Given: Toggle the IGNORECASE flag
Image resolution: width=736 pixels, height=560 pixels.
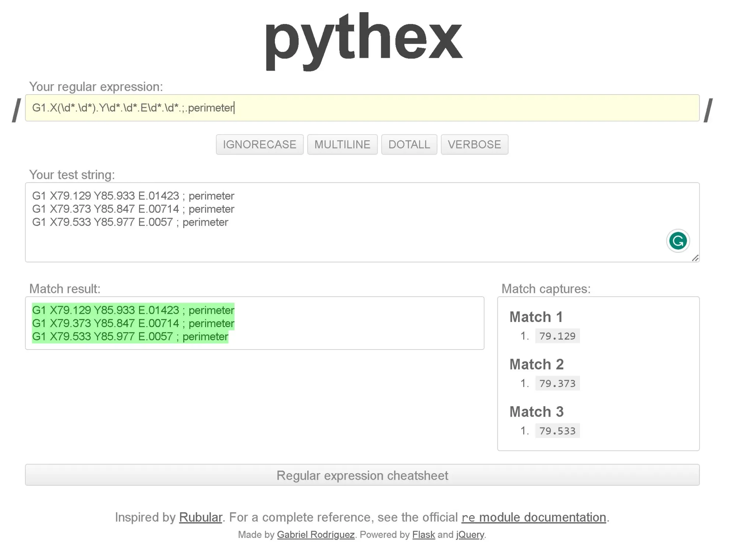Looking at the screenshot, I should 259,144.
